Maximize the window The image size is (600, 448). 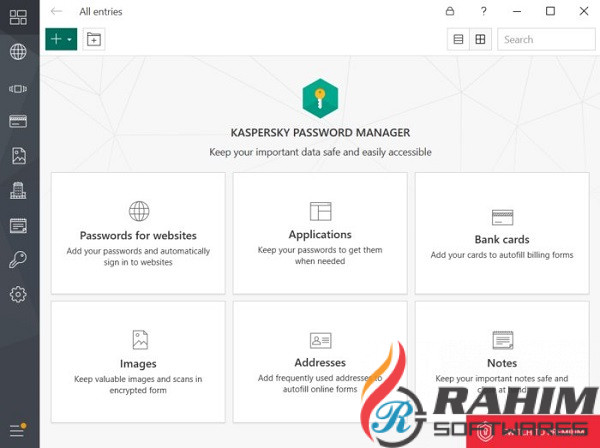pyautogui.click(x=550, y=11)
